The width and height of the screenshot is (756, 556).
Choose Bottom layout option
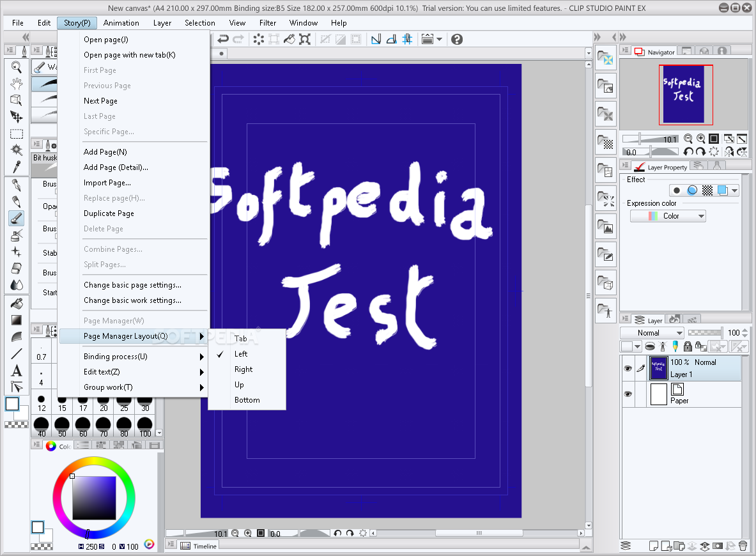click(x=247, y=400)
